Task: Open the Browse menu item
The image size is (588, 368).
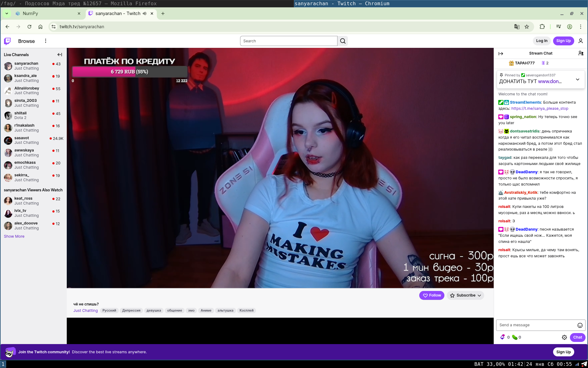Action: (26, 41)
